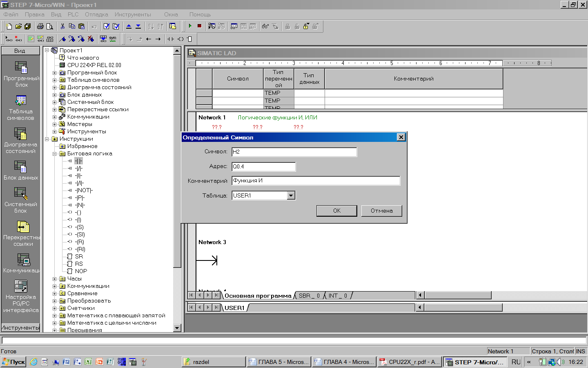Click the Инструменты button below the sidebar
588x368 pixels.
point(20,328)
